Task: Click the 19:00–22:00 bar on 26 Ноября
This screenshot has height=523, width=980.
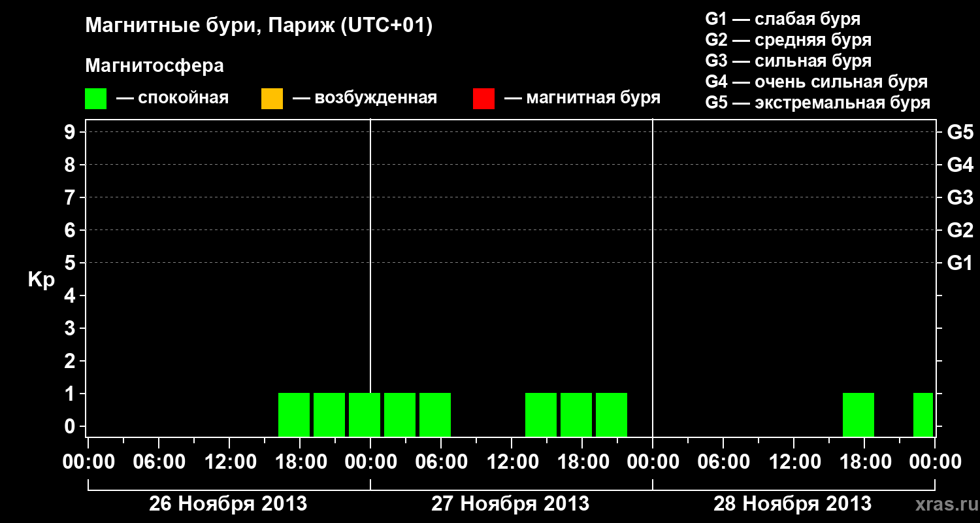Action: coord(329,414)
